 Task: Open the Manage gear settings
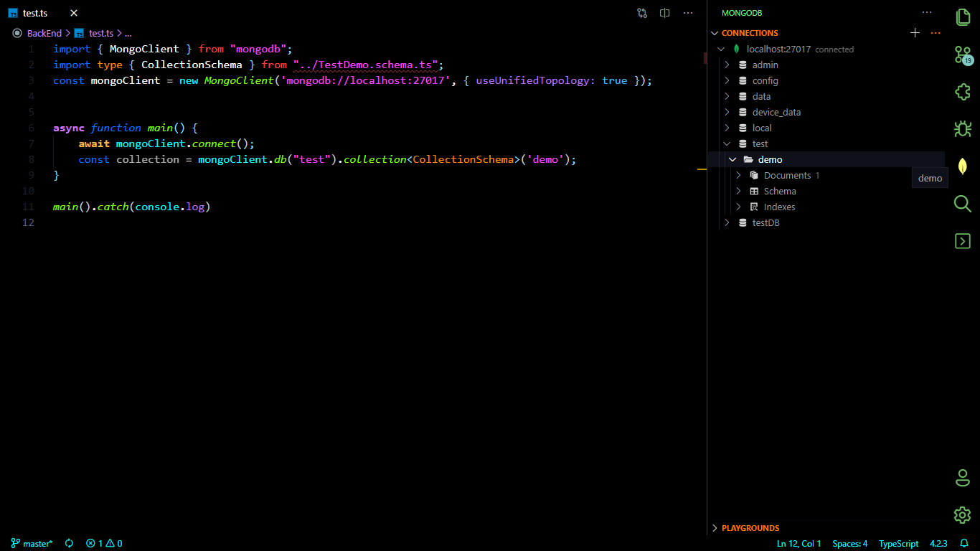[963, 514]
